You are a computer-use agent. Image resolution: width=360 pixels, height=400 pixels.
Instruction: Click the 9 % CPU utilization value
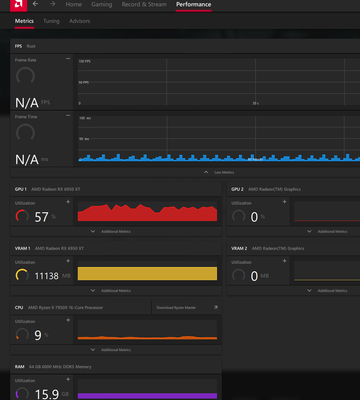coord(41,335)
